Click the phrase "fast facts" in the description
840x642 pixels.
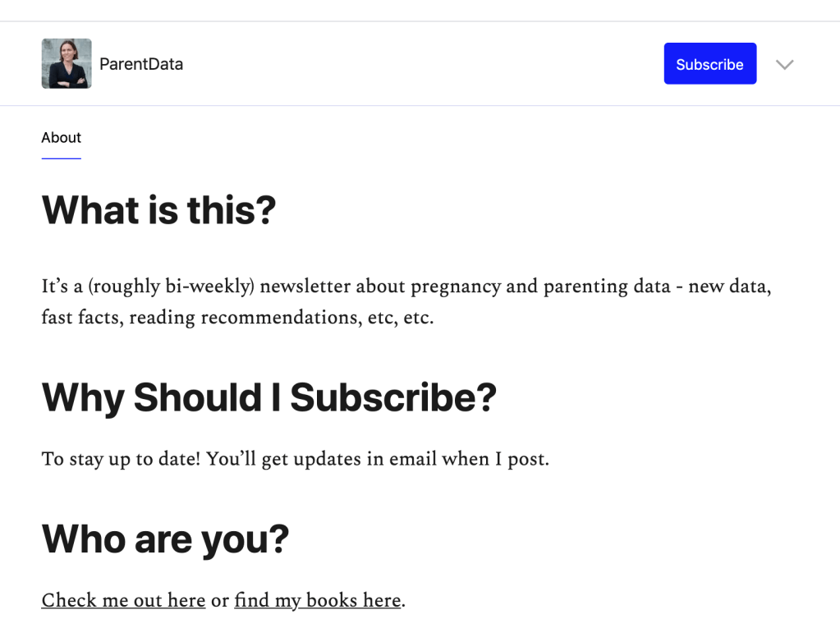tap(80, 317)
